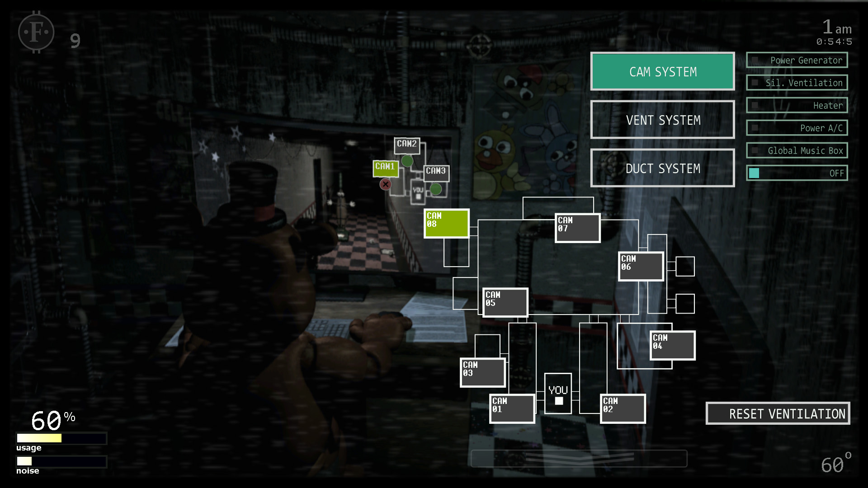Switch to VENT SYSTEM view
Screen dimensions: 868x488
663,120
